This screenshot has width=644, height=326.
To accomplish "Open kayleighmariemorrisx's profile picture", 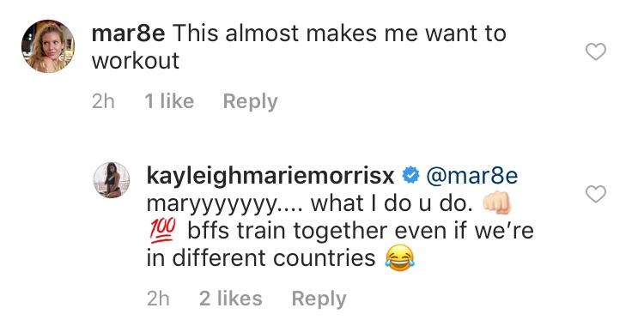I will click(x=112, y=180).
